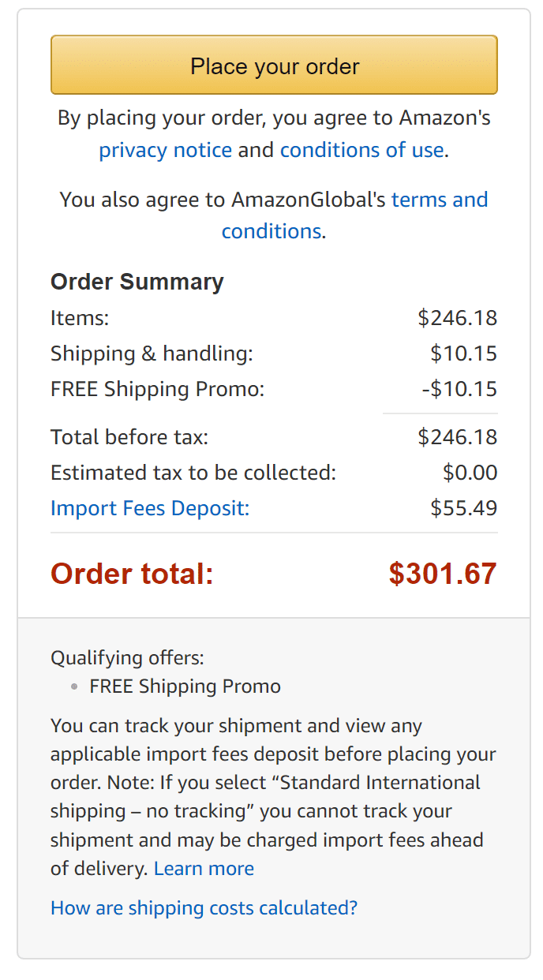543x980 pixels.
Task: Click the $0.00 estimated tax value
Action: (x=470, y=473)
